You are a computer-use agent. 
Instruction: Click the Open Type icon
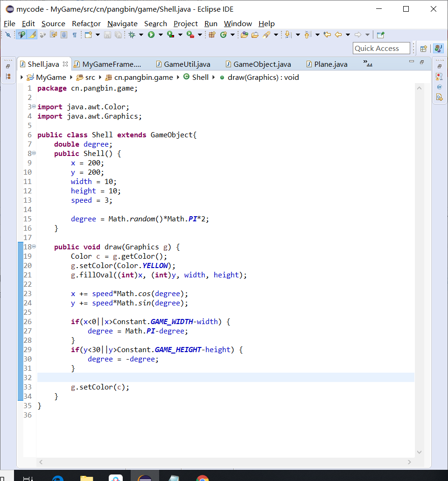coord(245,35)
